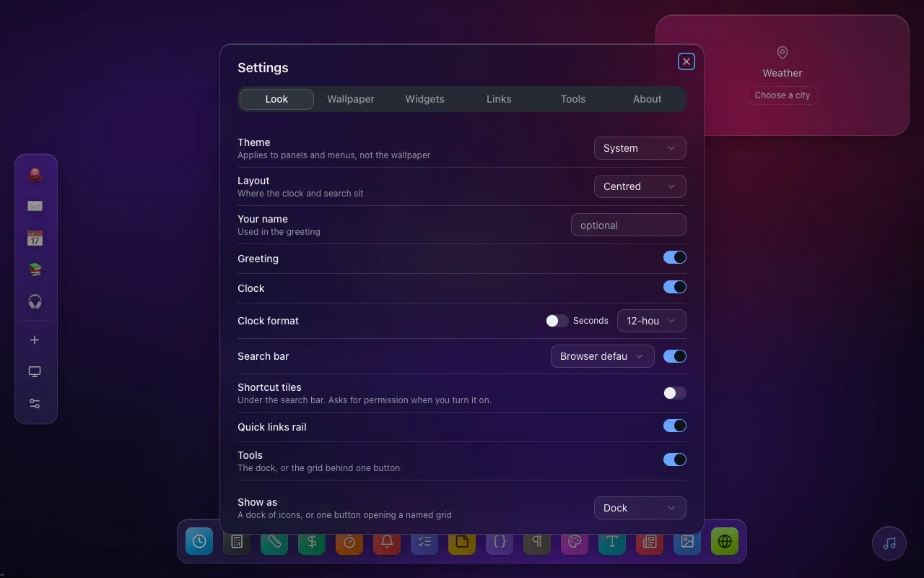
Task: Open the headphones link in the rail
Action: pos(35,301)
